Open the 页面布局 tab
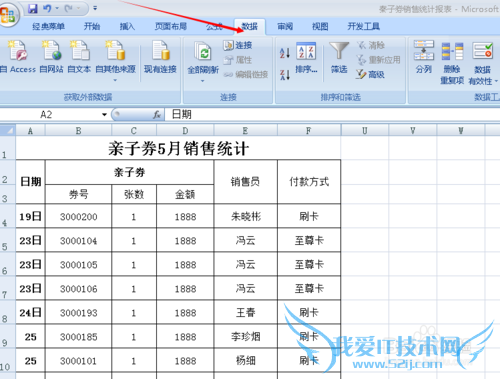Screen dimensions: 500x379 tap(171, 26)
